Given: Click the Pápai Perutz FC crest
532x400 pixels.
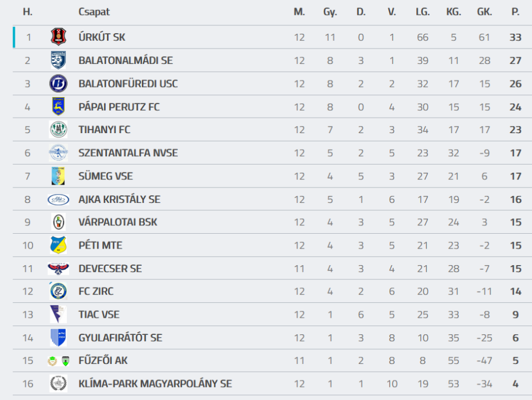Looking at the screenshot, I should click(x=58, y=107).
